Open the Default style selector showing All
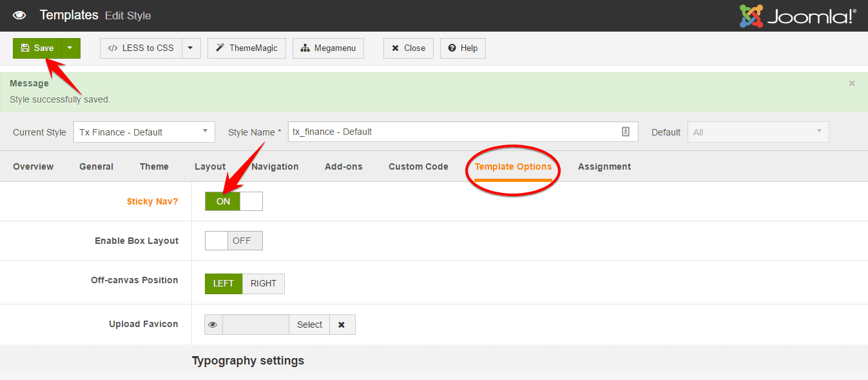 (757, 132)
